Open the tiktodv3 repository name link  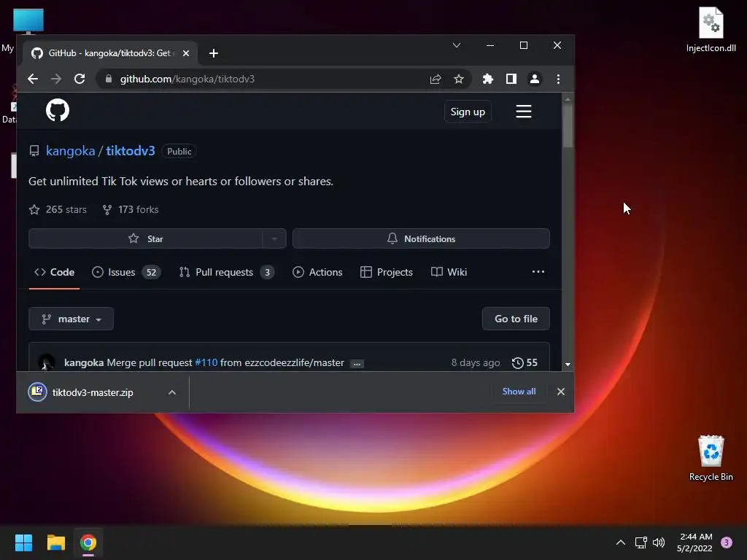(131, 151)
